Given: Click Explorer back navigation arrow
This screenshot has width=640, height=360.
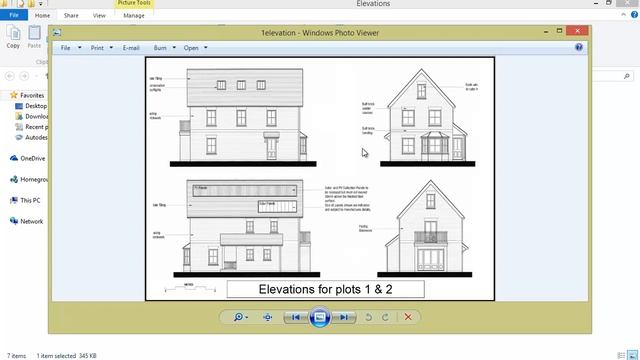Looking at the screenshot, I should tap(10, 76).
